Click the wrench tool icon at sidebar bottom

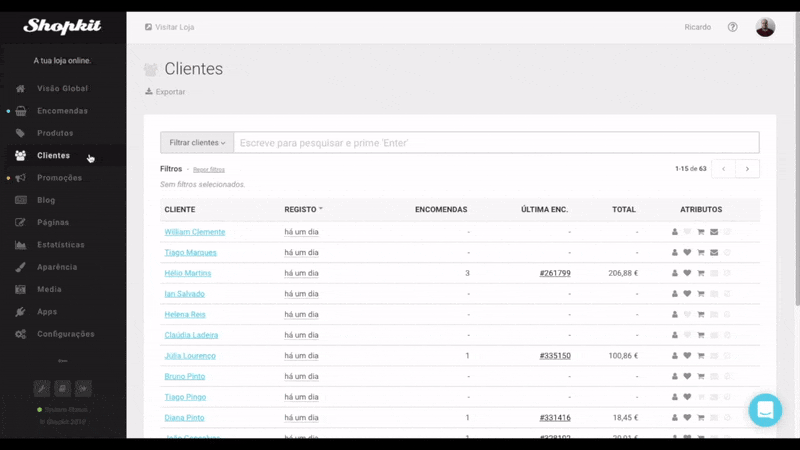click(x=42, y=388)
